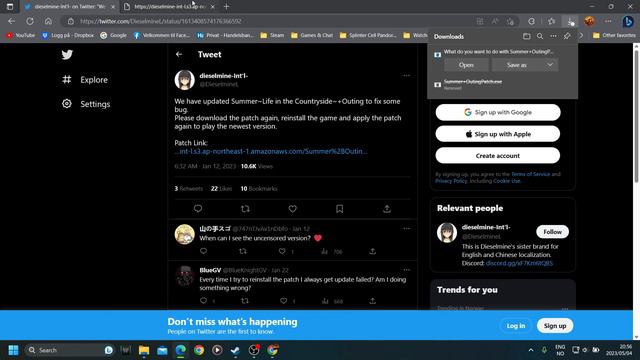
Task: Open the Games & Chat bookmarks folder
Action: click(312, 36)
